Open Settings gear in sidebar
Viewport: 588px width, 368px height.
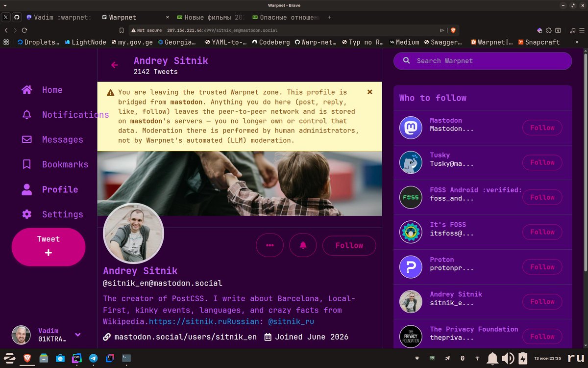tap(52, 214)
